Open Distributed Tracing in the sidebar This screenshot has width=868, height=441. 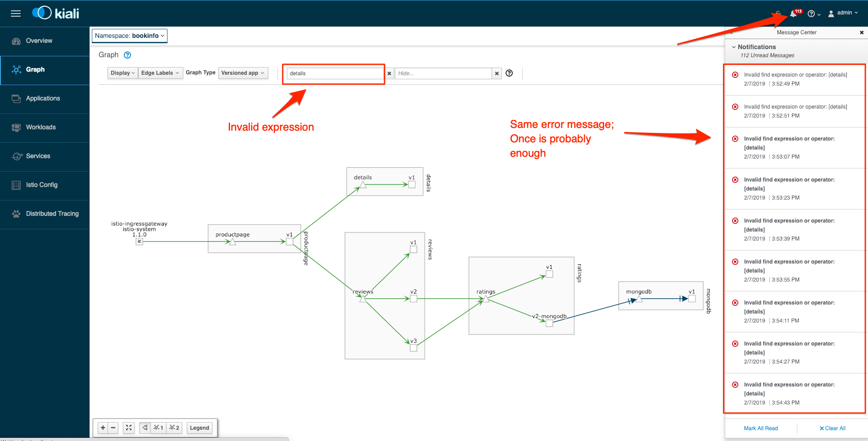click(x=45, y=214)
